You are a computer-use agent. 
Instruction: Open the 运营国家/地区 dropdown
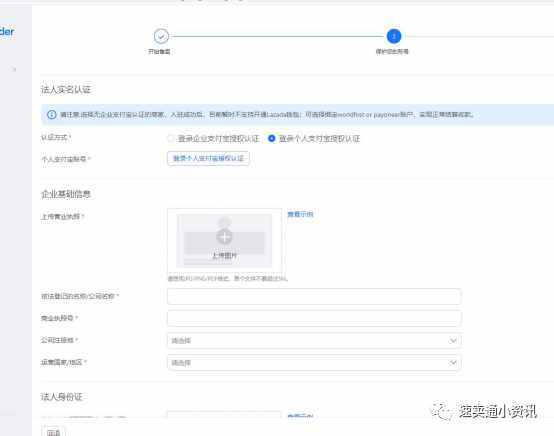coord(314,363)
